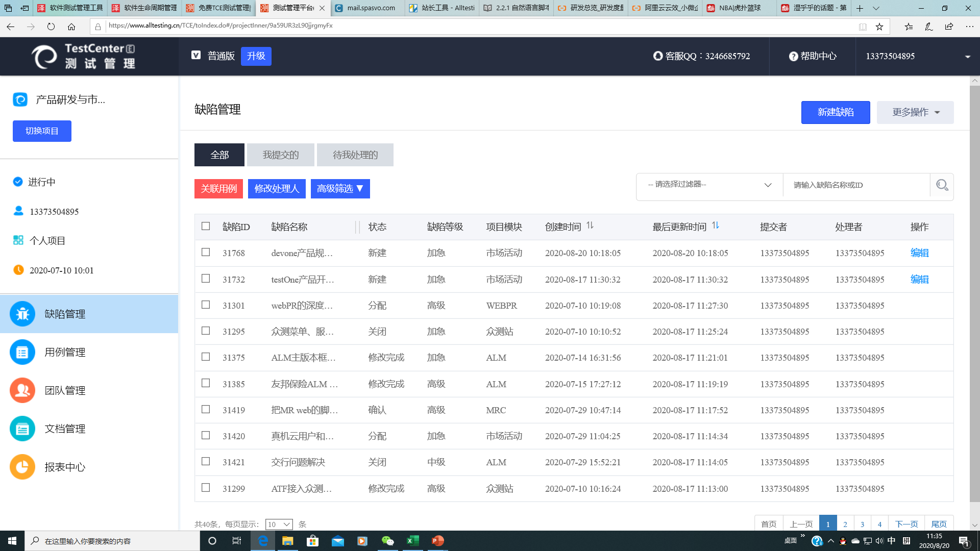980x551 pixels.
Task: Expand 高级筛选 filter options
Action: (340, 189)
